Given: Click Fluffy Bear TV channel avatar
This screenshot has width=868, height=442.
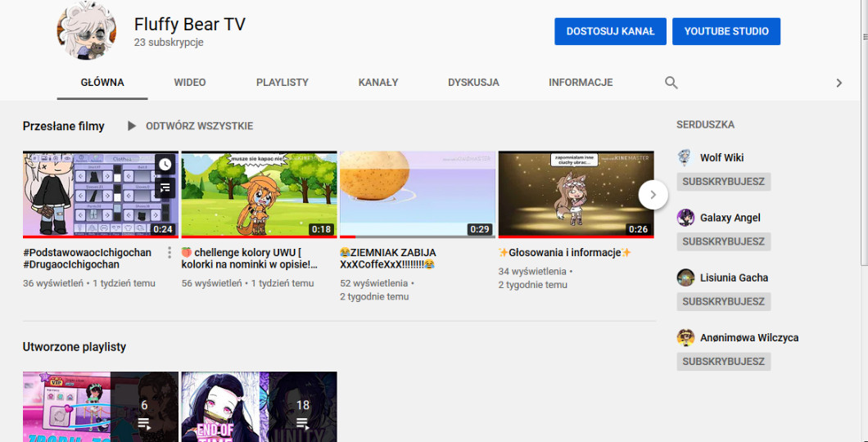Looking at the screenshot, I should pyautogui.click(x=86, y=31).
